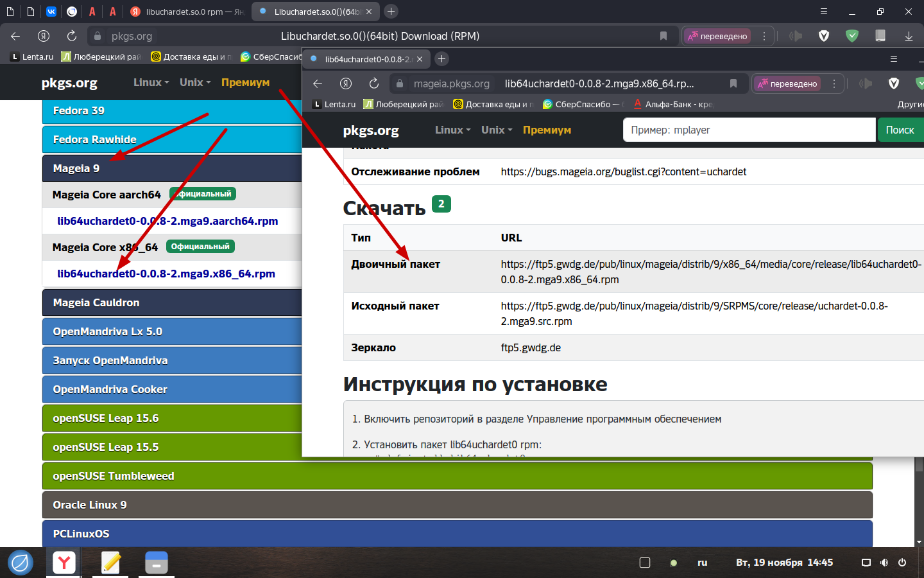Open the hamburger menu of the front window
The height and width of the screenshot is (578, 924).
(894, 59)
